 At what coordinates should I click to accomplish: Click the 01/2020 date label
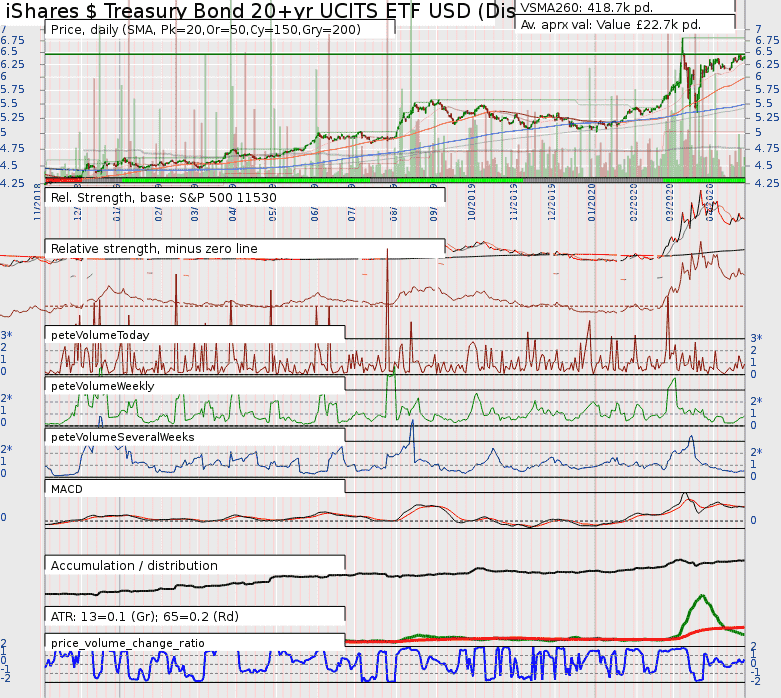(592, 202)
